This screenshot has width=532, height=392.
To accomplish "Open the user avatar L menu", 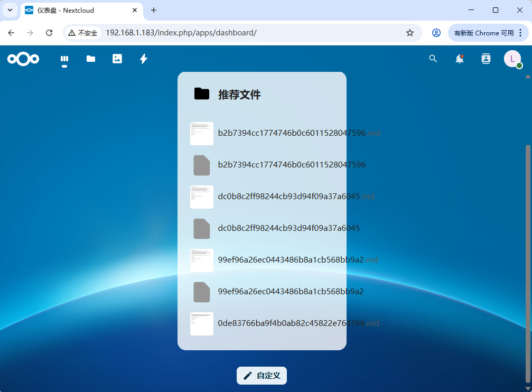I will [512, 59].
